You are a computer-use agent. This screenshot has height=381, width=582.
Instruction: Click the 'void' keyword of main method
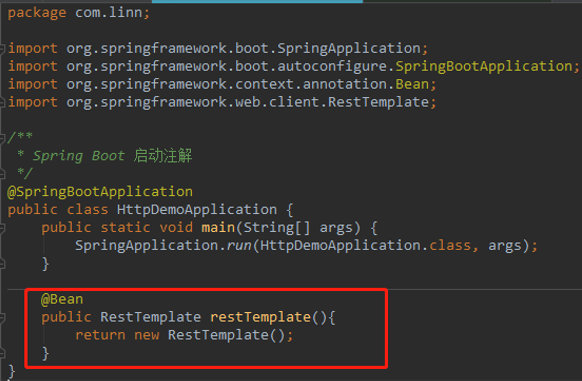click(x=176, y=228)
